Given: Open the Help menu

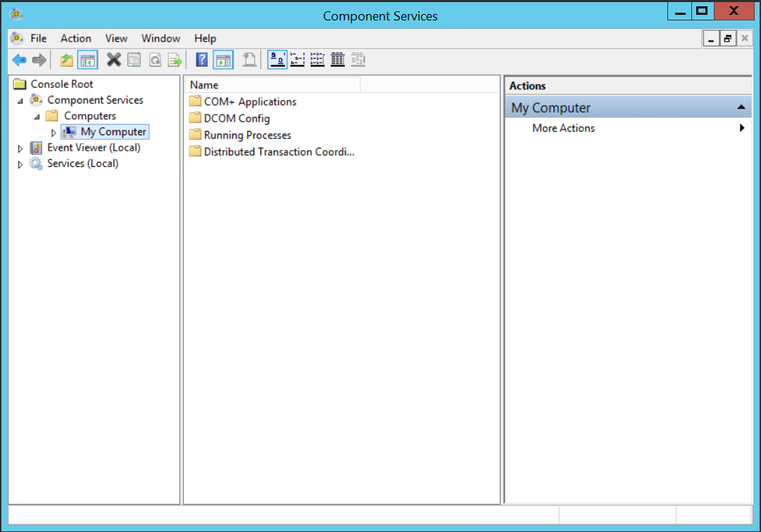Looking at the screenshot, I should (205, 38).
